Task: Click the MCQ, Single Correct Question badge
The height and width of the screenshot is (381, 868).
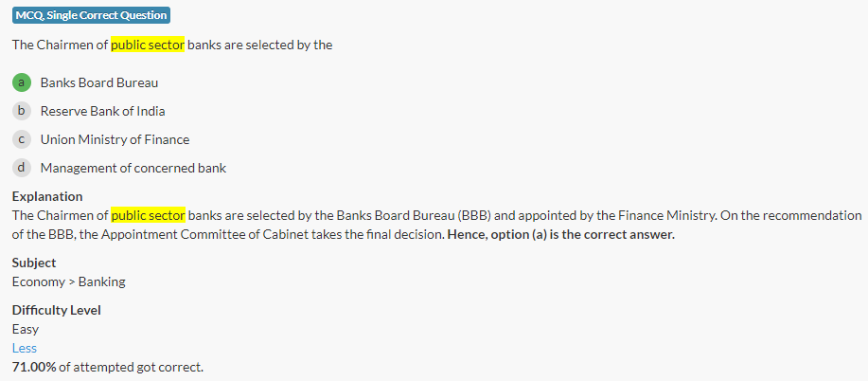Action: [x=92, y=15]
